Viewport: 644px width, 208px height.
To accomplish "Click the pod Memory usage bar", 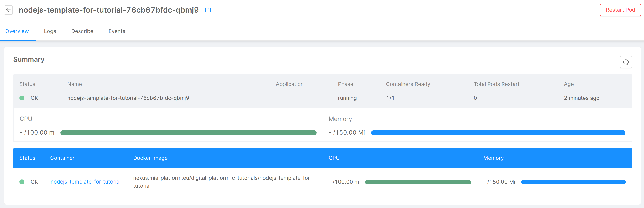I will pyautogui.click(x=498, y=133).
